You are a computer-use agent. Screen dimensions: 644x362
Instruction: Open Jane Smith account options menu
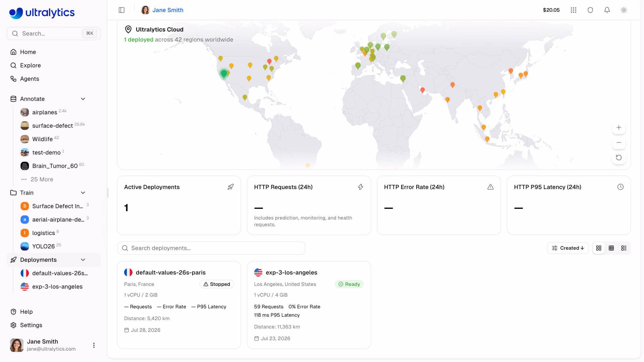94,345
